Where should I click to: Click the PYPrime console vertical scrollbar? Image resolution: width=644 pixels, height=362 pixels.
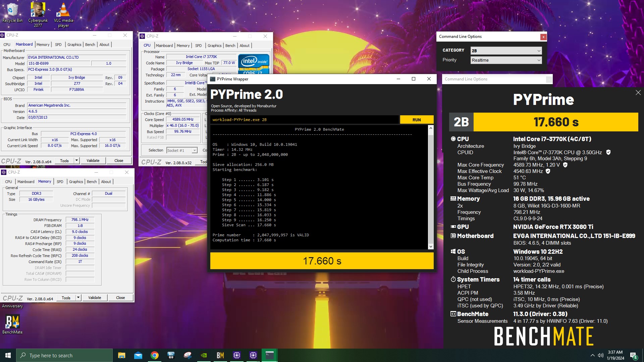pos(431,188)
